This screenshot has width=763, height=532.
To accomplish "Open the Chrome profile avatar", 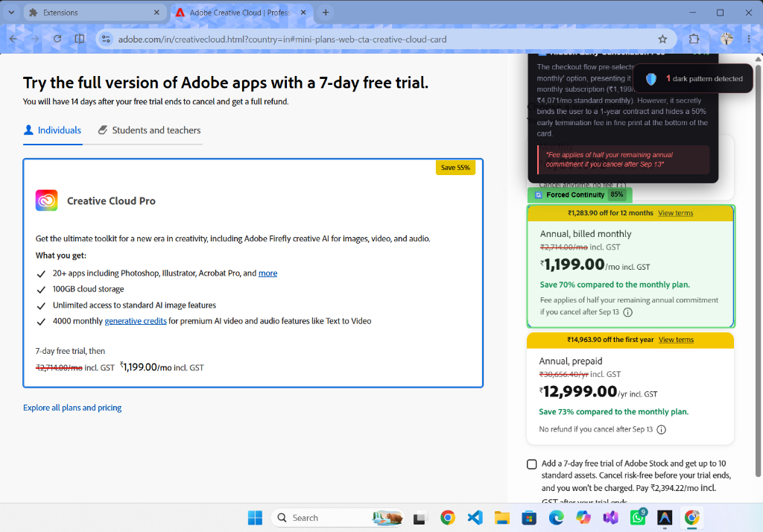I will tap(726, 39).
